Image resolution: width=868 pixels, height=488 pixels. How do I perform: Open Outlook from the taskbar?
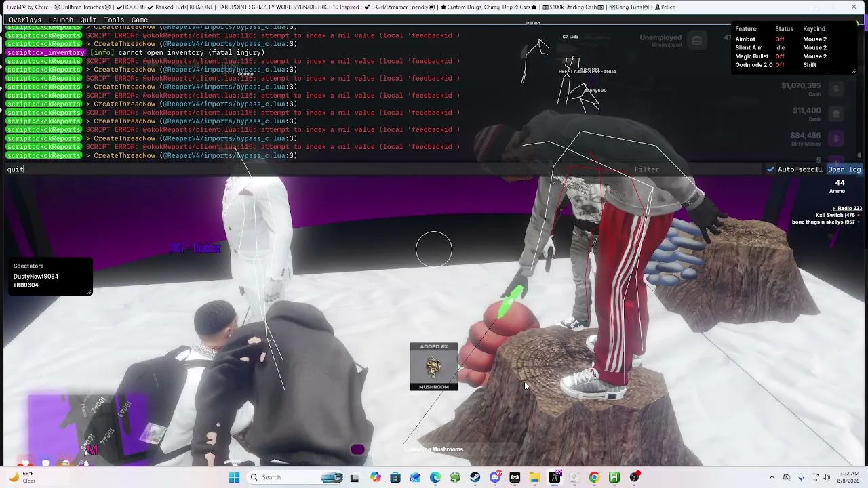(x=415, y=477)
